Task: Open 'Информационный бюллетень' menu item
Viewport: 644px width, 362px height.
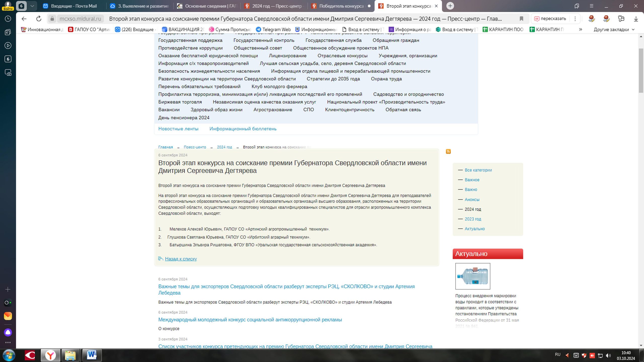Action: [243, 129]
